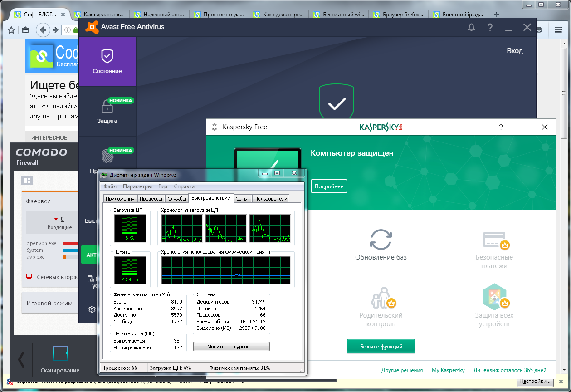Click Больше функций in Kaspersky
Viewport: 571px width, 392px height.
pos(381,346)
